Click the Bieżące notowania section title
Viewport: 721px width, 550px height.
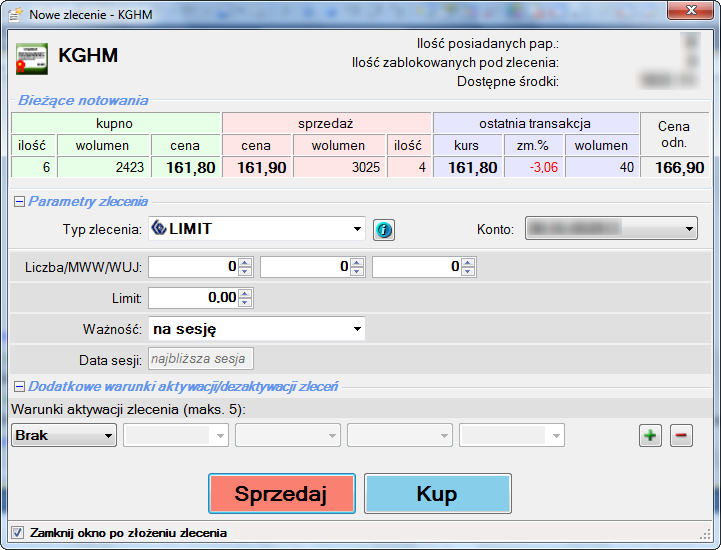(x=83, y=100)
